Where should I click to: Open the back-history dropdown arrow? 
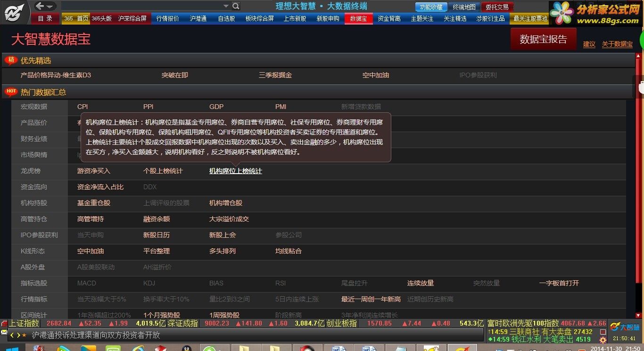pyautogui.click(x=51, y=6)
